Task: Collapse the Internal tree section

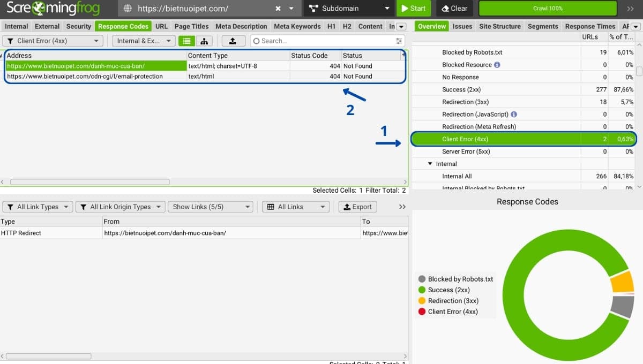Action: (x=430, y=164)
